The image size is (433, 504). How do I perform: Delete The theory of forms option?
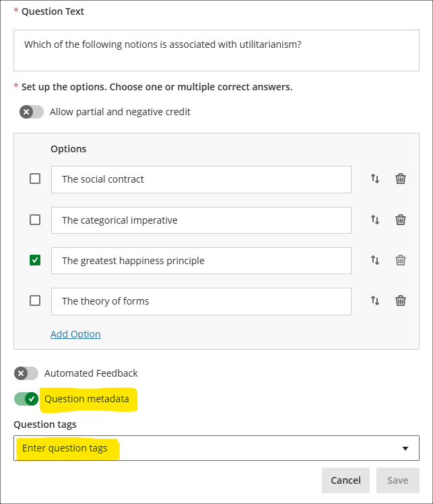(x=401, y=301)
